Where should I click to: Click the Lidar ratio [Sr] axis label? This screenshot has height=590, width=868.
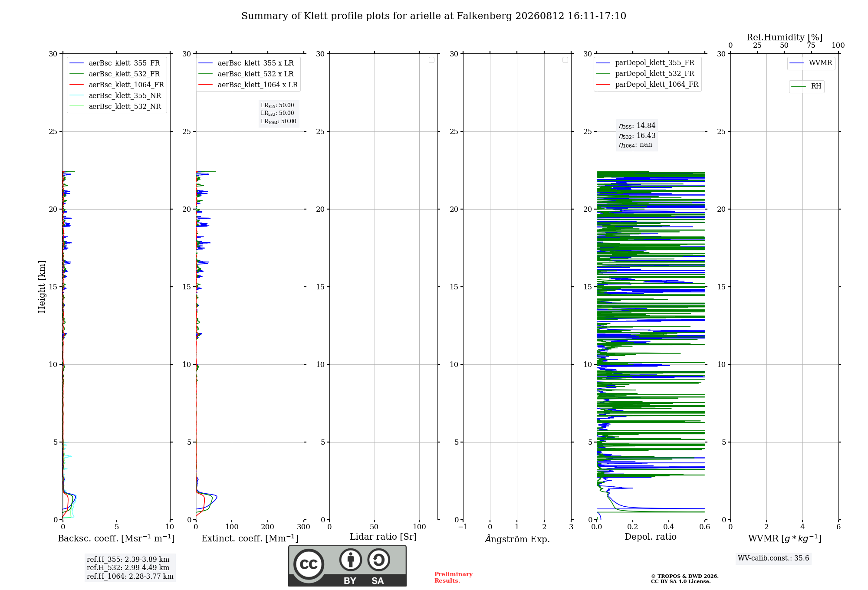point(383,537)
